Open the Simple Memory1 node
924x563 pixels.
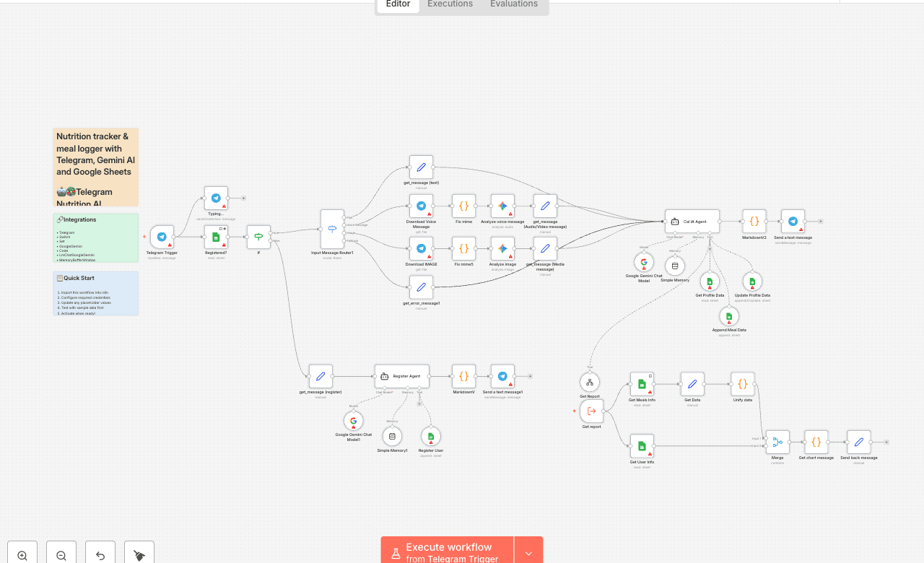coord(392,436)
